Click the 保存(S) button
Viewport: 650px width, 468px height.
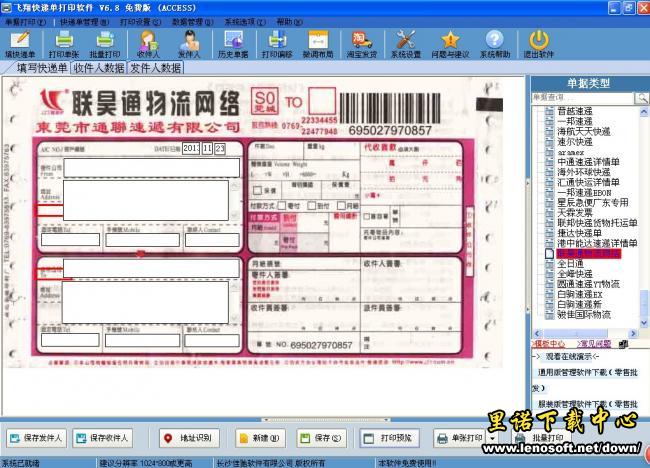click(322, 438)
